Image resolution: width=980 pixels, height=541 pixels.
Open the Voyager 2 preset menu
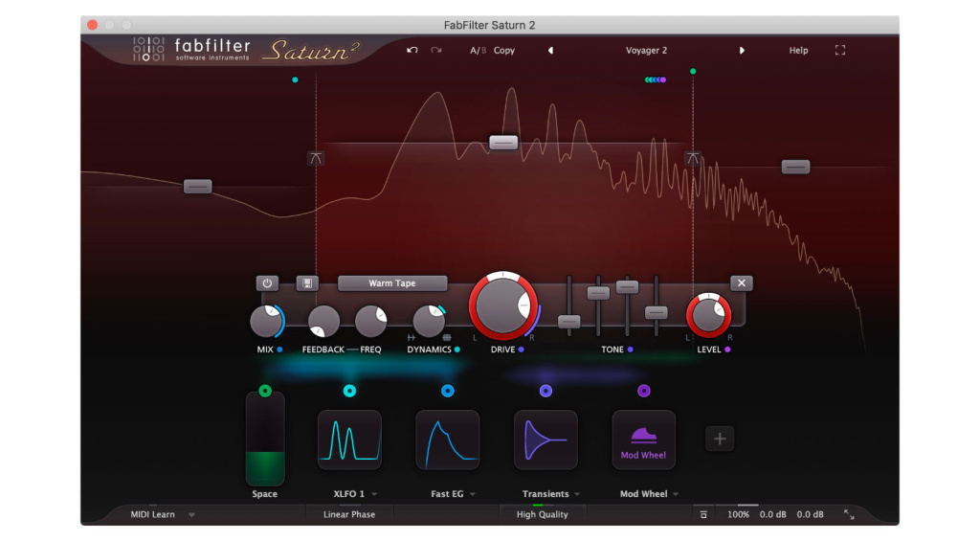point(646,51)
